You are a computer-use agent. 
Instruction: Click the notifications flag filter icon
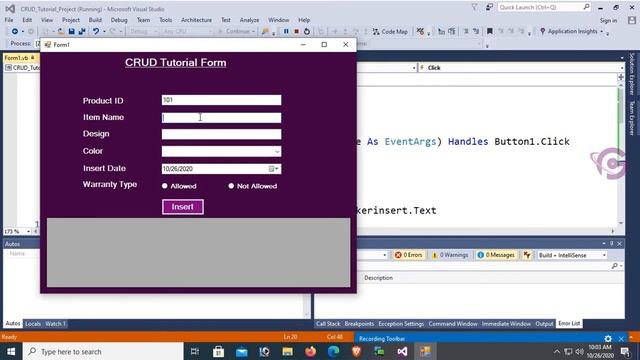(x=474, y=7)
